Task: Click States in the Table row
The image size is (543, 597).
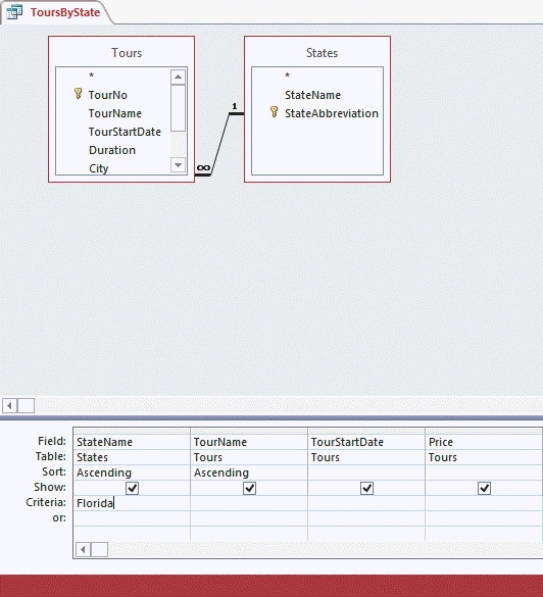Action: [x=132, y=457]
